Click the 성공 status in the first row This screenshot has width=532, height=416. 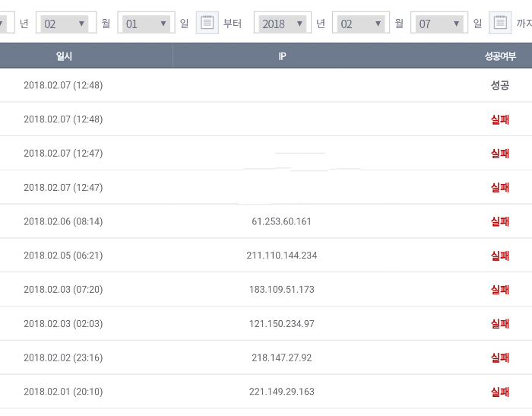coord(499,85)
